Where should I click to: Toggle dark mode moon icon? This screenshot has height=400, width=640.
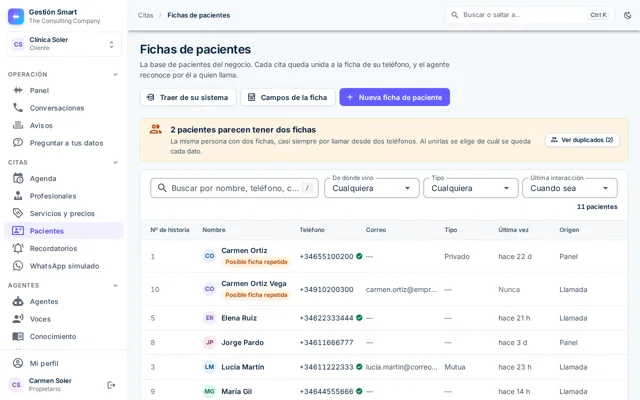click(628, 15)
